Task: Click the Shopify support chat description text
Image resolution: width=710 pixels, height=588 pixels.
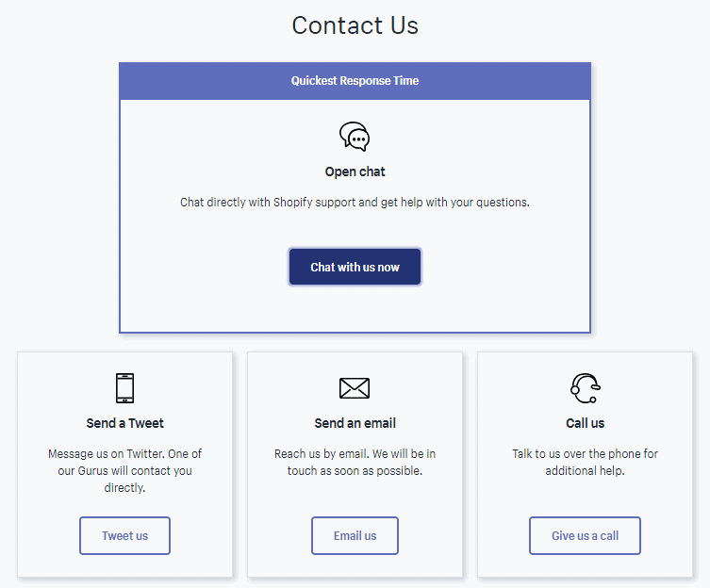Action: point(355,202)
